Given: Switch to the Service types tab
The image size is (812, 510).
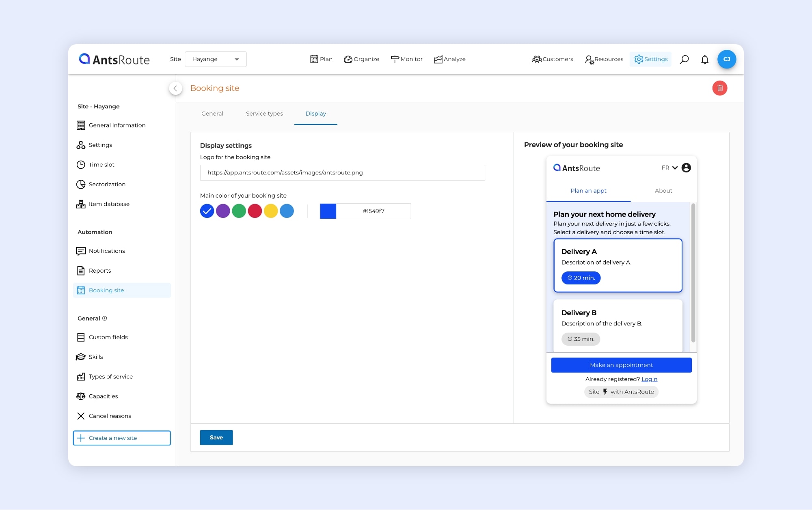Looking at the screenshot, I should coord(264,114).
